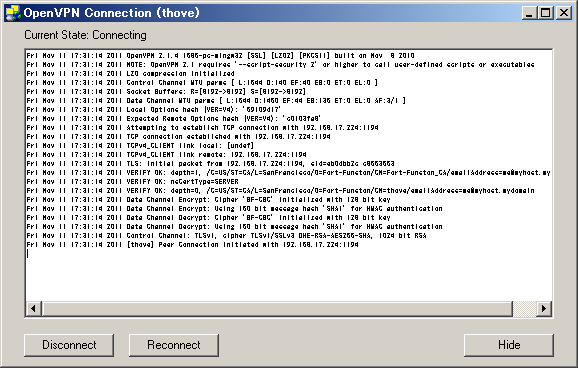578x368 pixels.
Task: Click the 'VERIFY OK: nsCertType=SERVER' log line
Action: (133, 181)
